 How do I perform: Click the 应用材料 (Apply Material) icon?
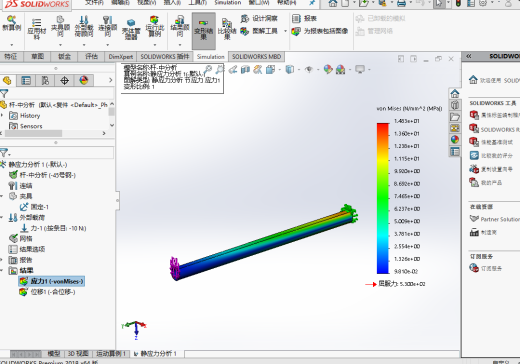36,29
